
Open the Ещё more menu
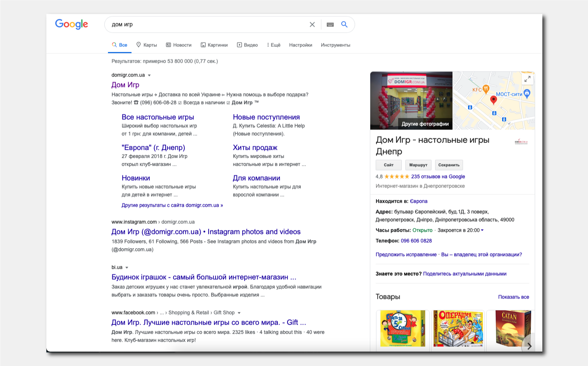(x=274, y=45)
